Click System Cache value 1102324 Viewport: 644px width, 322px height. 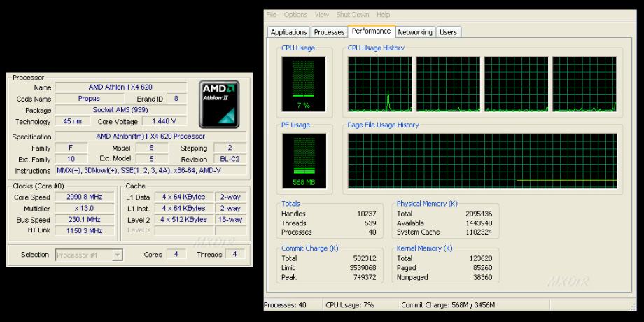point(479,232)
